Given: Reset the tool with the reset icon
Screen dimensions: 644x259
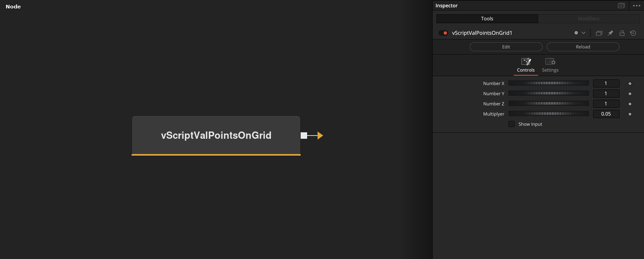Looking at the screenshot, I should coord(633,33).
